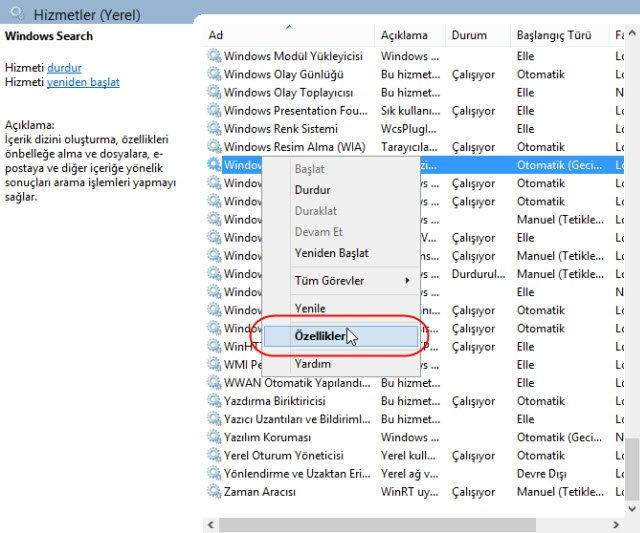Click the WinRT uy... description cell

coord(409,492)
